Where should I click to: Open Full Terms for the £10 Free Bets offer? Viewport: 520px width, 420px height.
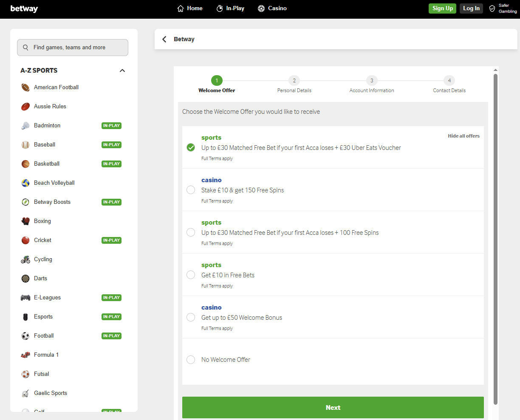[217, 286]
